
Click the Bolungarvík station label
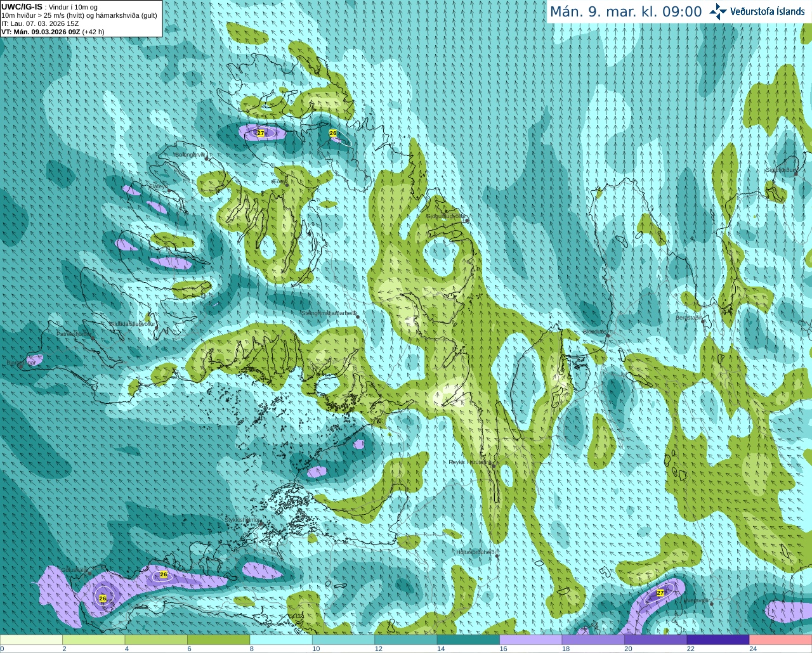pyautogui.click(x=190, y=155)
